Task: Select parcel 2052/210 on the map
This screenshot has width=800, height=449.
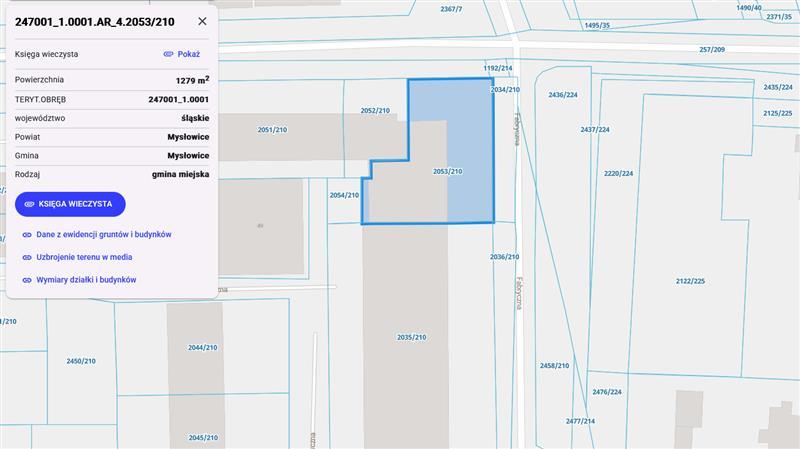Action: pos(374,110)
